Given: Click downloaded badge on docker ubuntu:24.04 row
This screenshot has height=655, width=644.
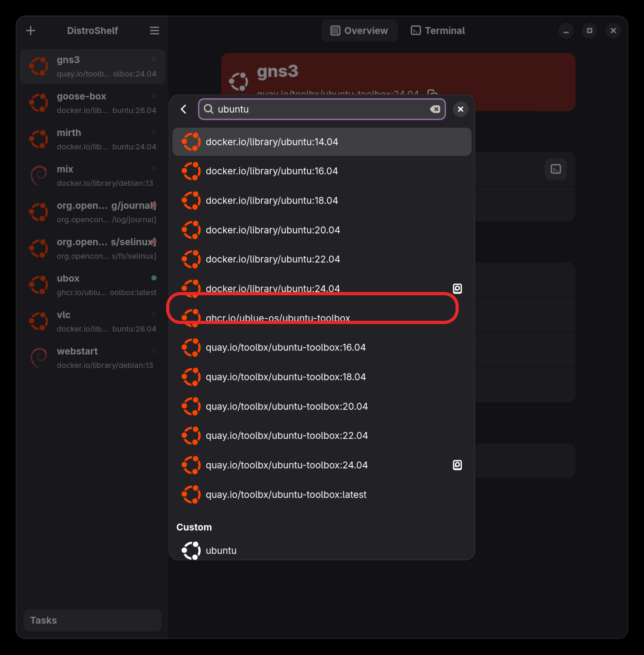Looking at the screenshot, I should (x=457, y=289).
